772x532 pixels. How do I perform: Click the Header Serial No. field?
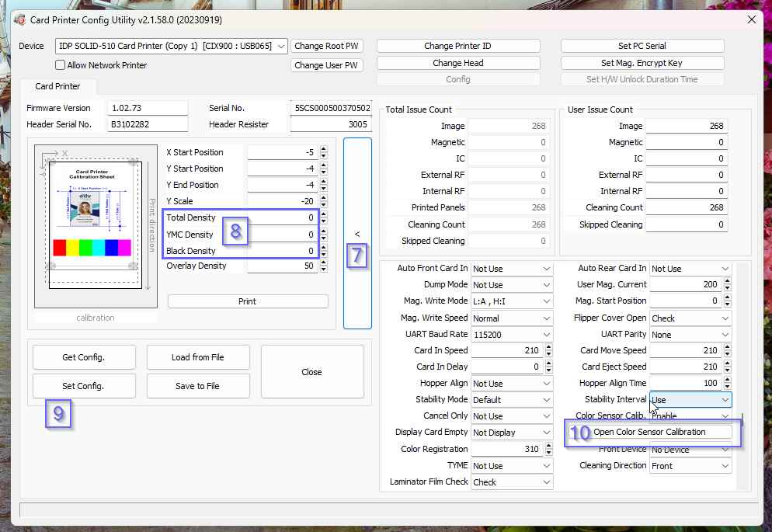click(x=148, y=124)
